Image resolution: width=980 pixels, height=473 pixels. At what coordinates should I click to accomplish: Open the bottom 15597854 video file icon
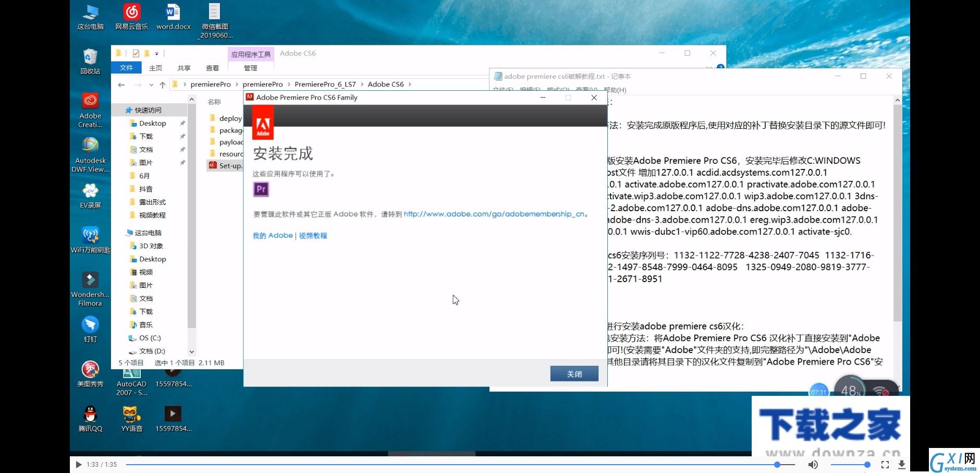tap(173, 419)
